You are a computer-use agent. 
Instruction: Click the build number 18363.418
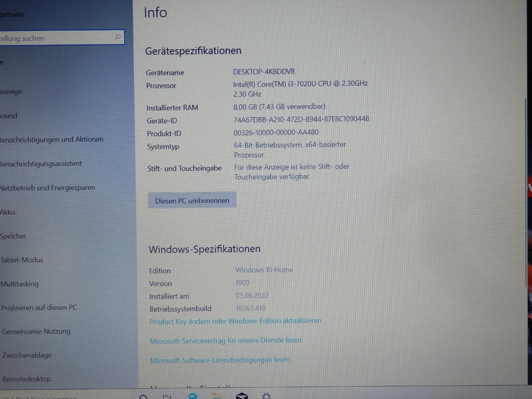pos(250,309)
